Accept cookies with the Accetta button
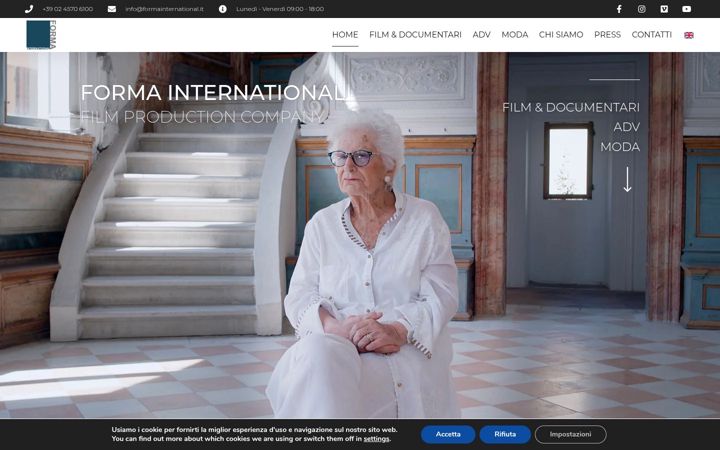Image resolution: width=720 pixels, height=450 pixels. [448, 434]
